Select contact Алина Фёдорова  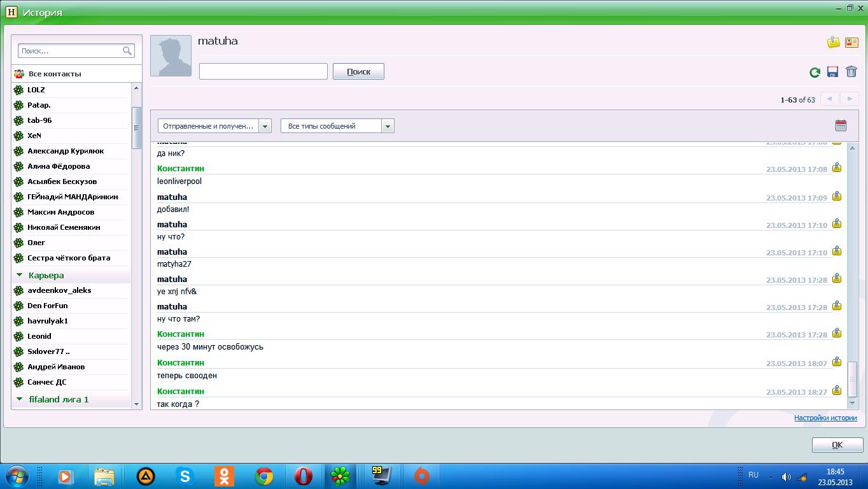point(59,166)
